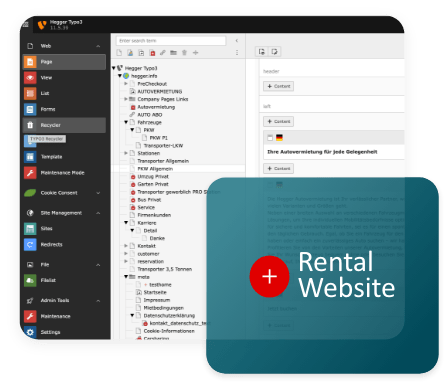Select the Mietbedingungen page
The width and height of the screenshot is (448, 386).
pyautogui.click(x=164, y=308)
